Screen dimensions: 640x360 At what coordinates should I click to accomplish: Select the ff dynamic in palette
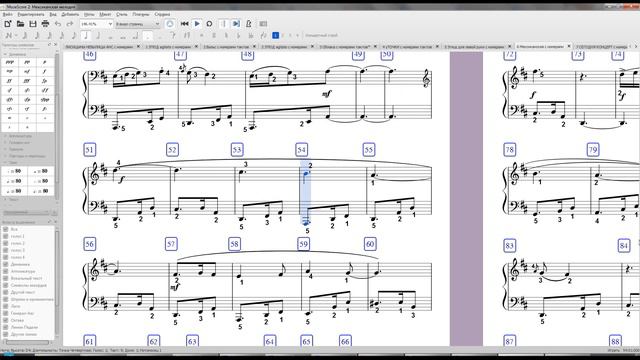10,81
